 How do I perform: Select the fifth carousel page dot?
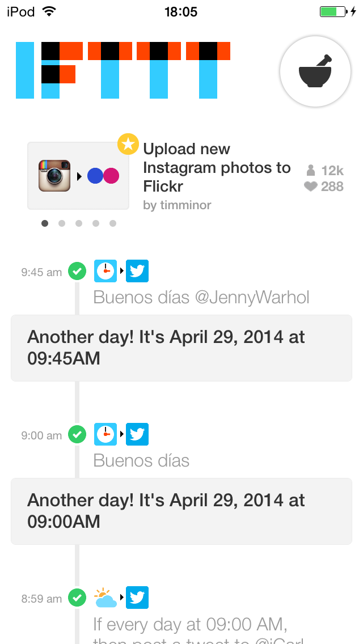tap(113, 223)
